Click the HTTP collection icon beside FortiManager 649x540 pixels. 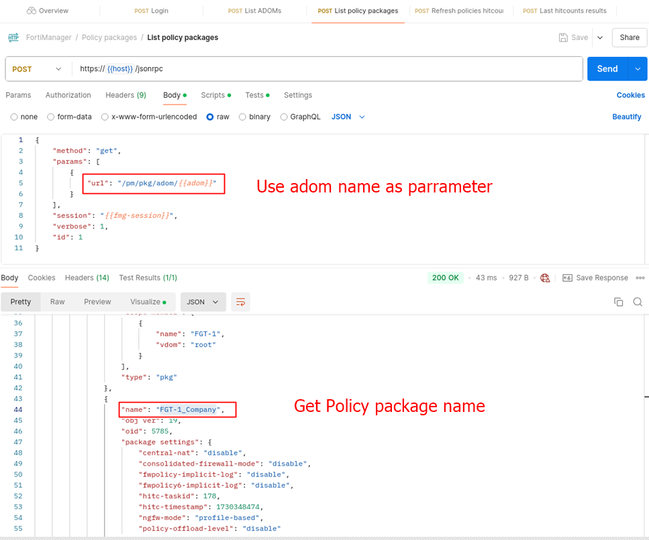14,38
